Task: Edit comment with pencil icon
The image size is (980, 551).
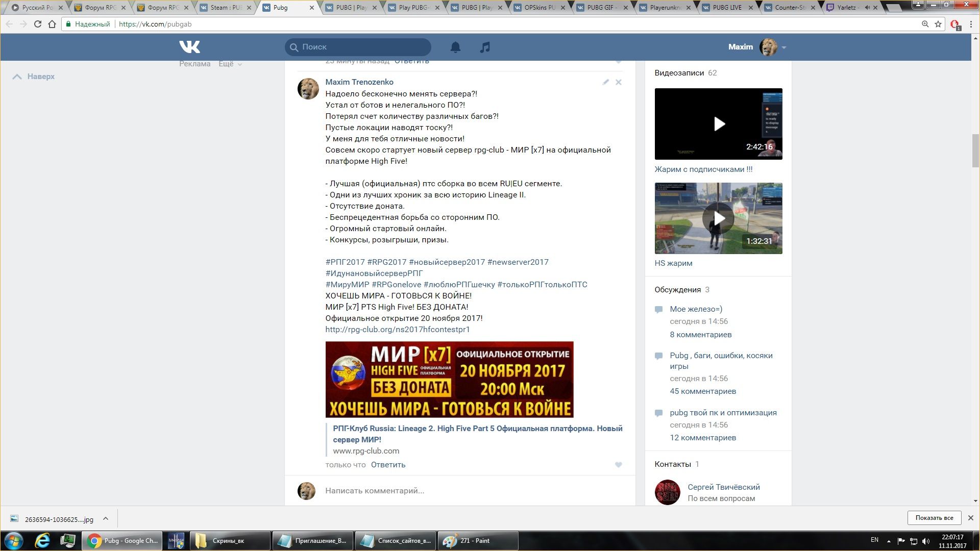Action: coord(605,82)
